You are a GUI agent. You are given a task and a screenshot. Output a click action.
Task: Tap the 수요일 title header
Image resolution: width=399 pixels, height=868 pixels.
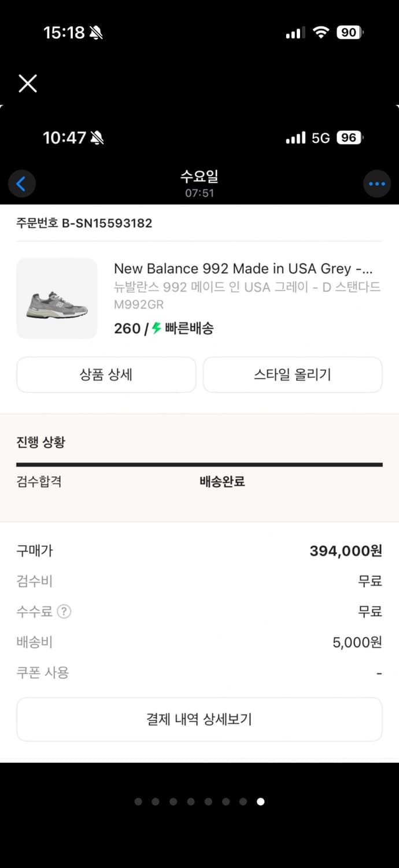pyautogui.click(x=199, y=175)
